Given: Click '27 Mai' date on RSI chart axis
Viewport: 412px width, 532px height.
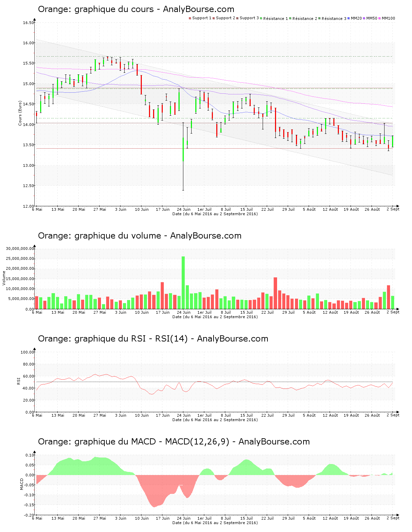Looking at the screenshot, I should tap(100, 415).
